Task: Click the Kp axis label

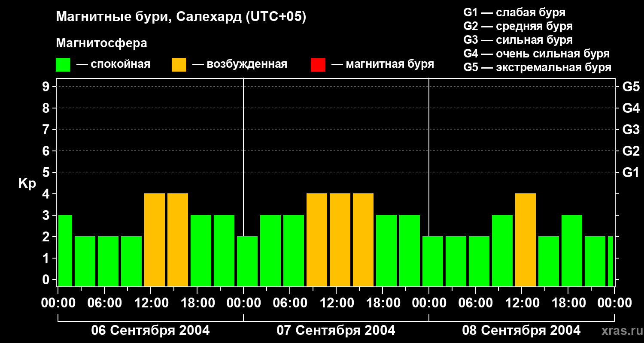Action: point(27,184)
